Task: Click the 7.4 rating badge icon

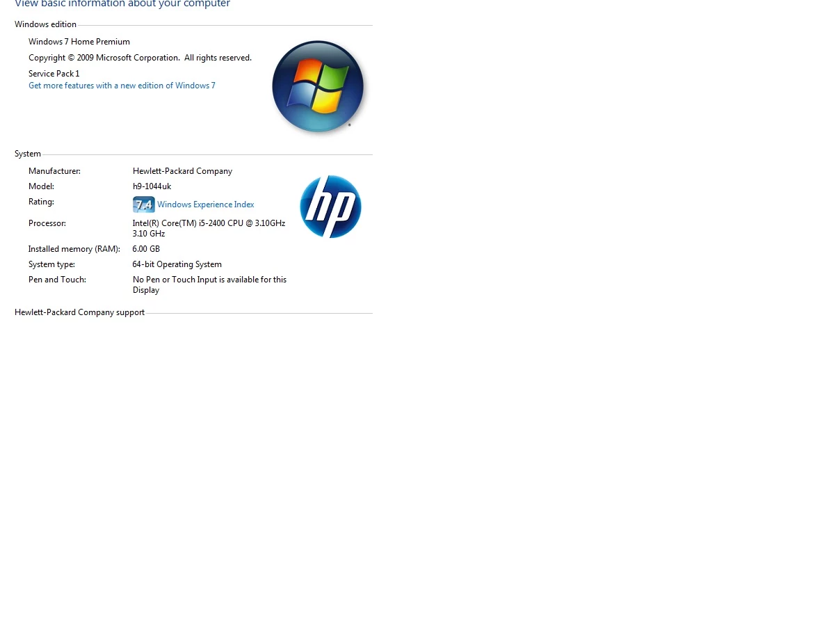Action: [x=143, y=204]
